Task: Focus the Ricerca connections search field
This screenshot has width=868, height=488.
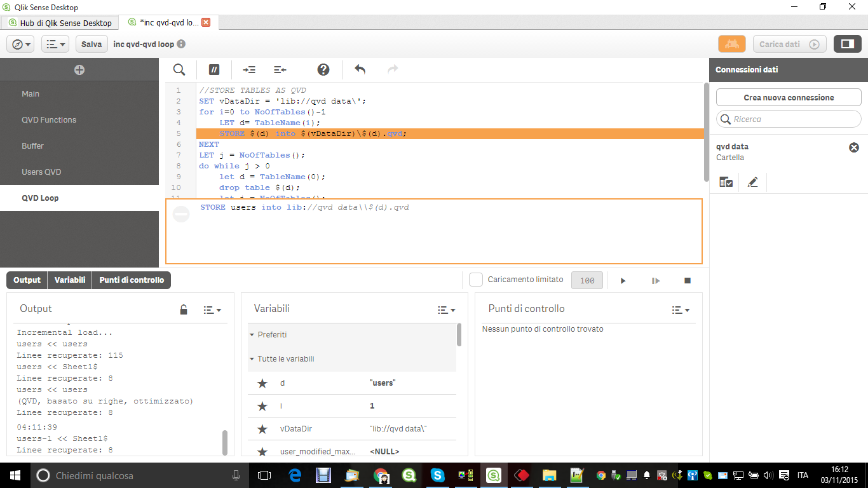Action: click(x=789, y=119)
